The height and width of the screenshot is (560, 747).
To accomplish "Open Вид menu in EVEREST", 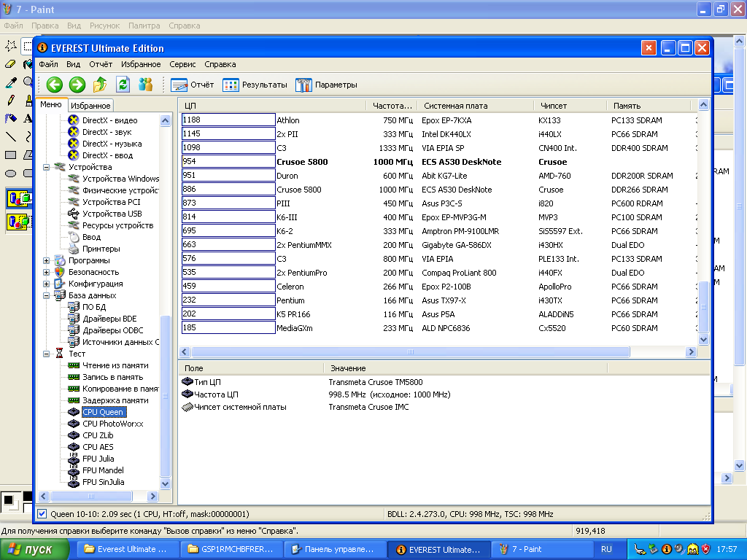I will point(73,64).
